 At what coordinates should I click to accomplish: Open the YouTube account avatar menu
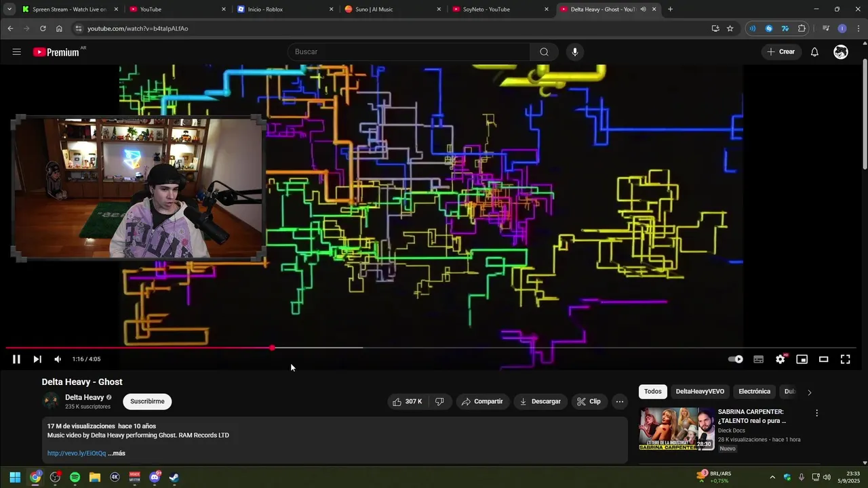[841, 52]
